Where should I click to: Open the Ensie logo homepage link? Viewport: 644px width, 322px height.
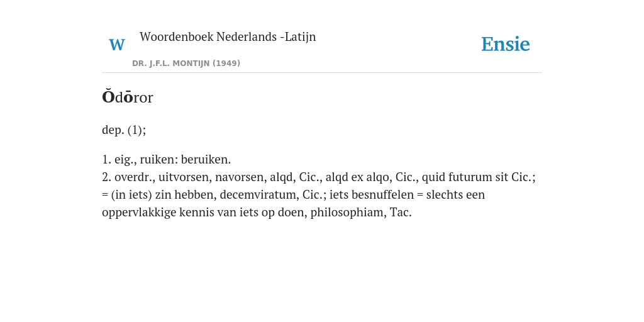tap(506, 44)
